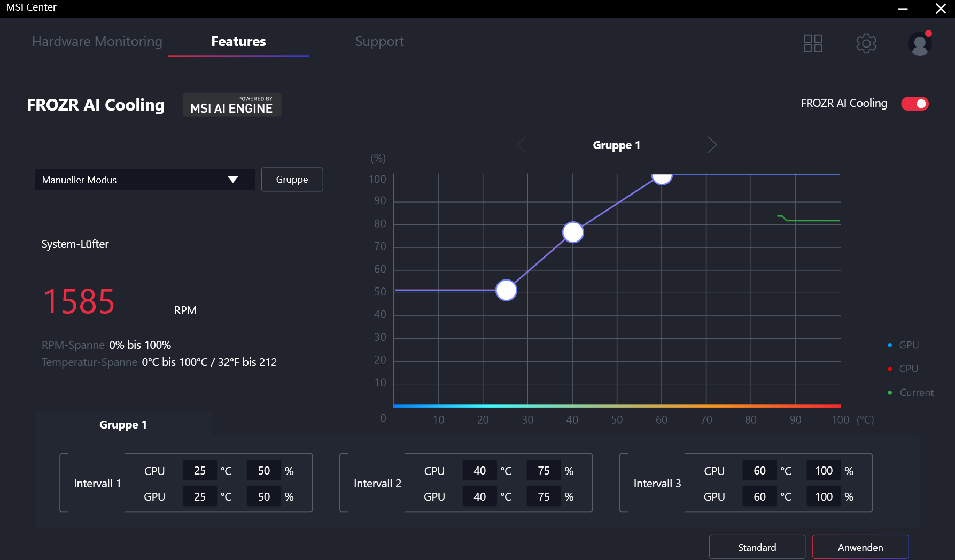The height and width of the screenshot is (560, 955).
Task: Open the settings gear icon
Action: pos(866,43)
